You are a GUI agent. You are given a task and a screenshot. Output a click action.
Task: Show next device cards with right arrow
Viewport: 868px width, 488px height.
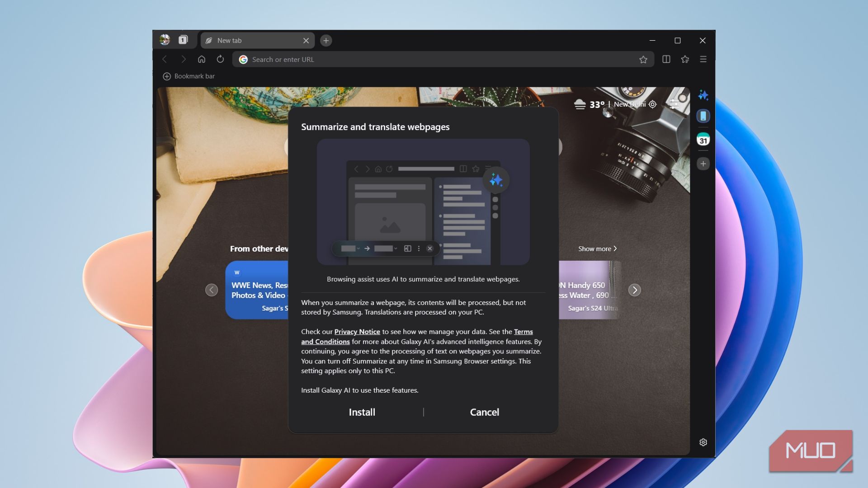click(x=635, y=290)
